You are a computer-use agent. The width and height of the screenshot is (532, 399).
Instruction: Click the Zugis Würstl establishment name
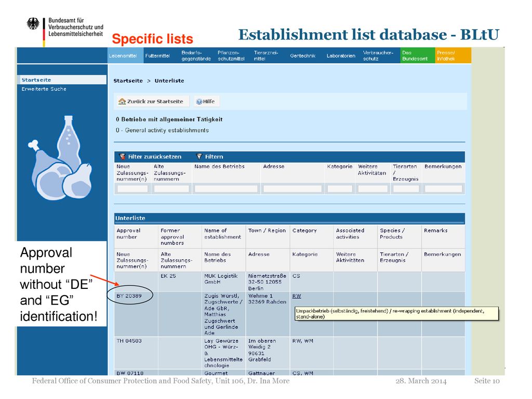click(x=223, y=314)
